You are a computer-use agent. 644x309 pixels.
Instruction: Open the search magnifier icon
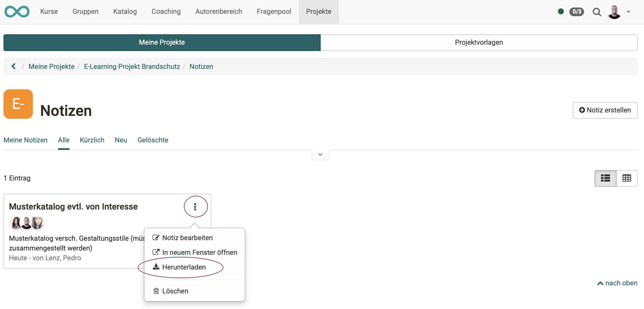coord(596,12)
